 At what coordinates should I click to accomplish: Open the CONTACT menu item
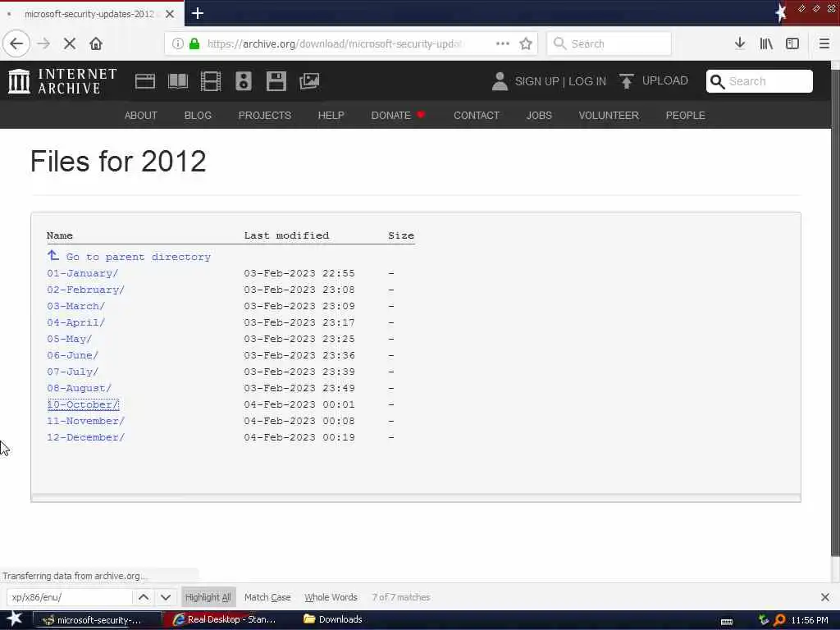(477, 115)
